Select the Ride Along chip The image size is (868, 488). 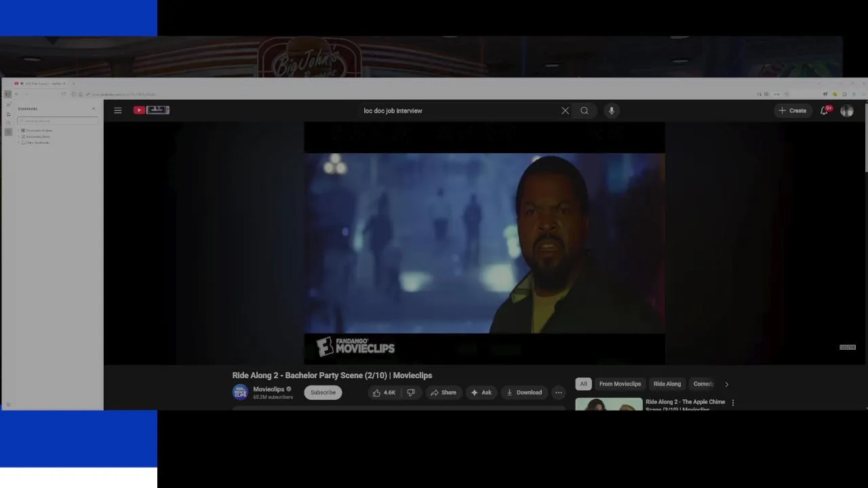tap(667, 384)
